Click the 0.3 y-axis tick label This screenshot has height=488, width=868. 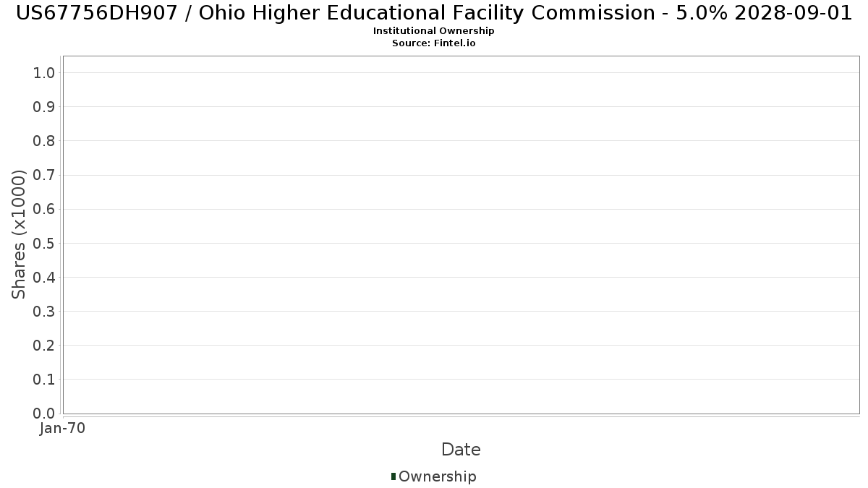pos(44,312)
